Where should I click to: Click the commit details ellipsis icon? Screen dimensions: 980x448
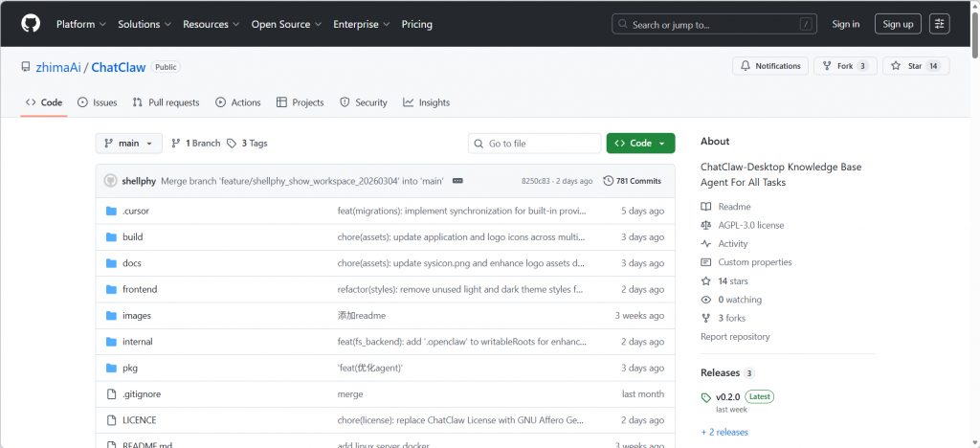[457, 181]
